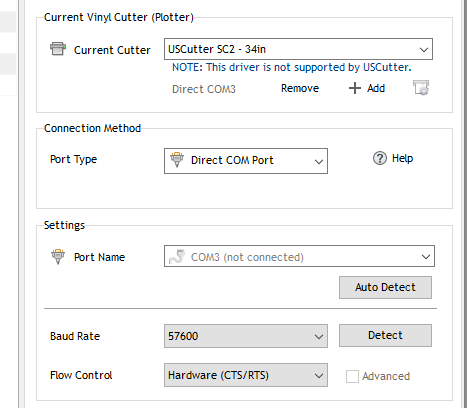
Task: Click the Direct COM3 connection label
Action: click(204, 89)
